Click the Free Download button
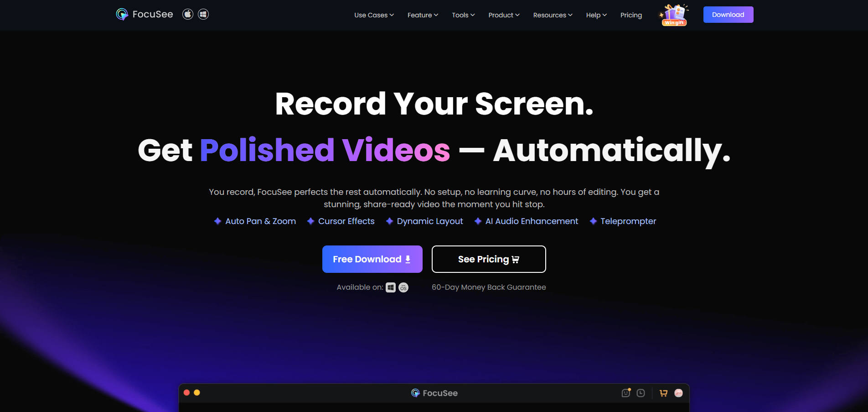This screenshot has width=868, height=412. coord(372,259)
